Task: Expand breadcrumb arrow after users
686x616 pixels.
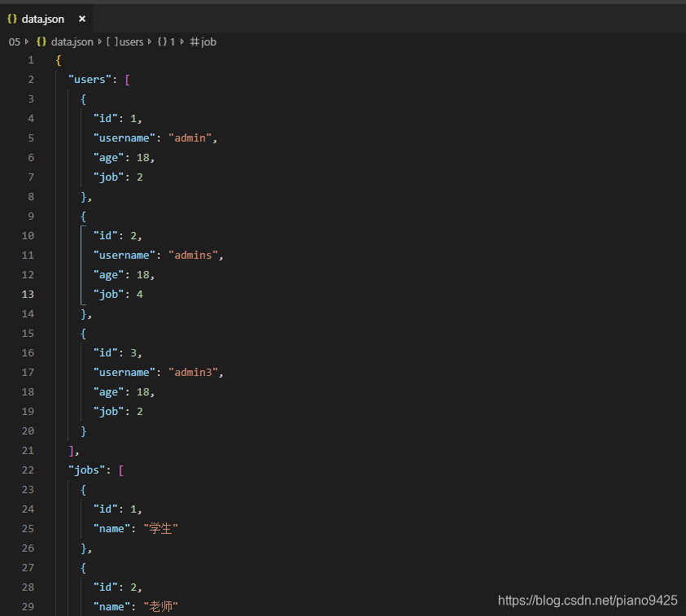Action: pyautogui.click(x=150, y=42)
